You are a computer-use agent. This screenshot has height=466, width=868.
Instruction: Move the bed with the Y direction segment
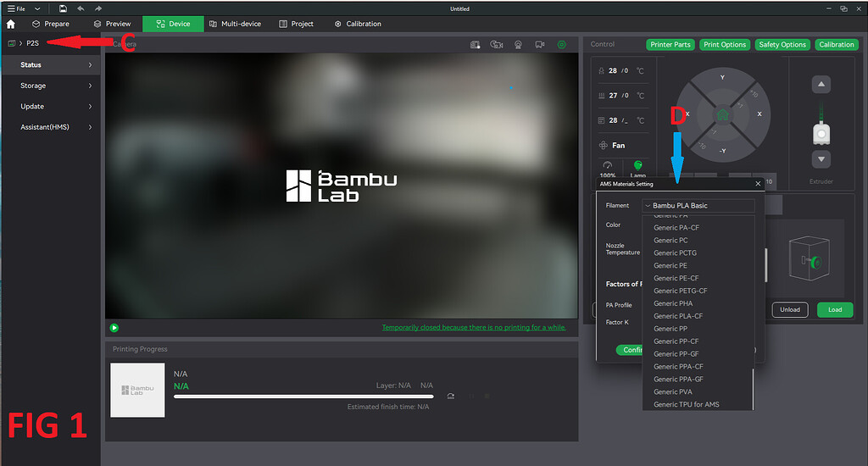pyautogui.click(x=722, y=78)
